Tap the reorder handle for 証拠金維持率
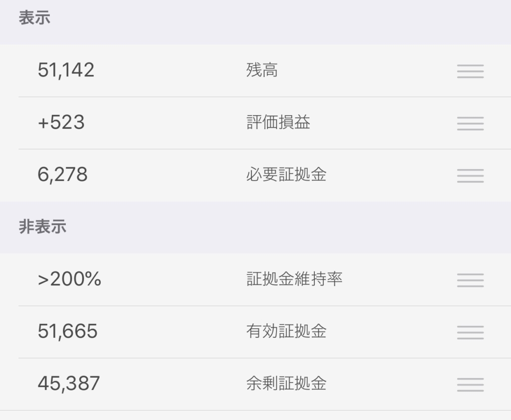The width and height of the screenshot is (511, 420). point(470,280)
